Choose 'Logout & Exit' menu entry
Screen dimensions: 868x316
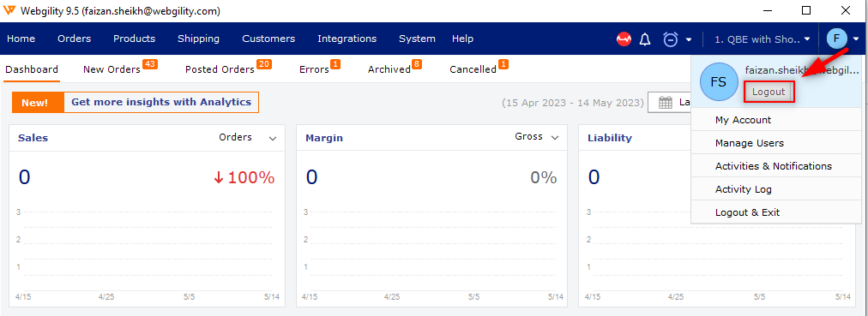(747, 212)
